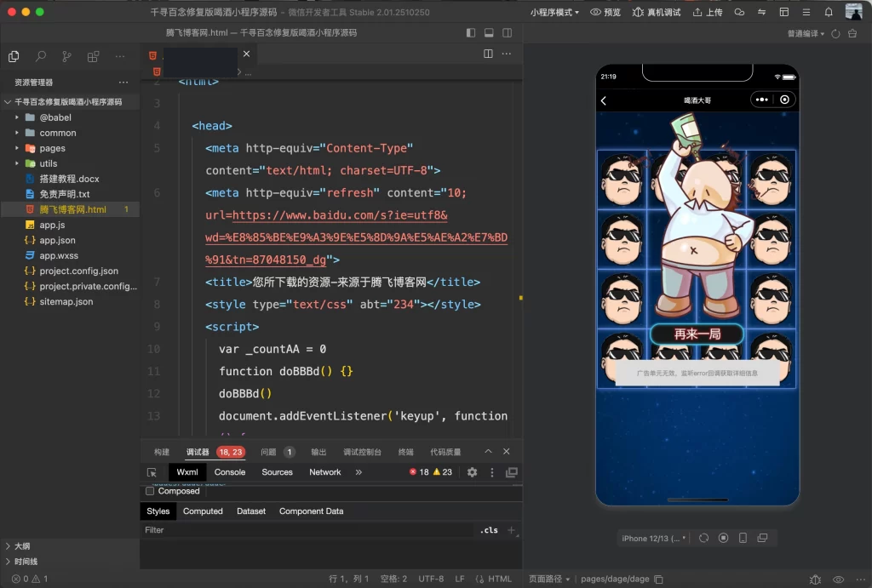
Task: Restart the simulator with the refresh icon
Action: [704, 538]
